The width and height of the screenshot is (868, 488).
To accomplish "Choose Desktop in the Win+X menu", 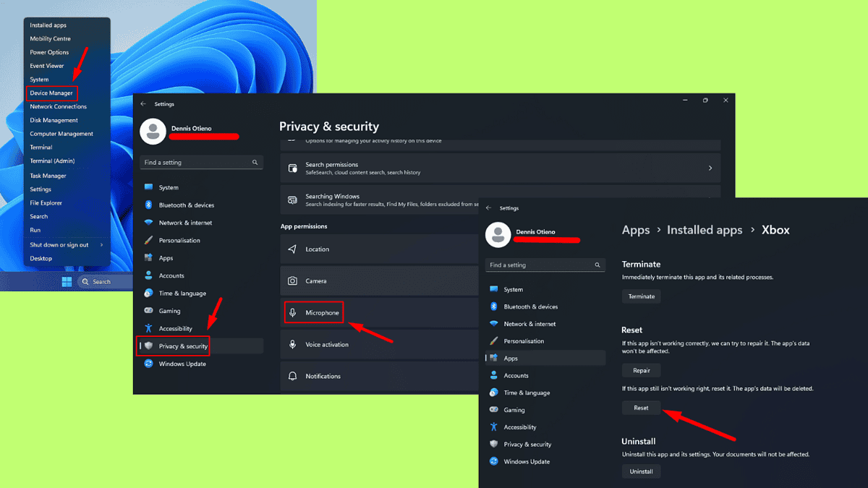I will point(41,258).
